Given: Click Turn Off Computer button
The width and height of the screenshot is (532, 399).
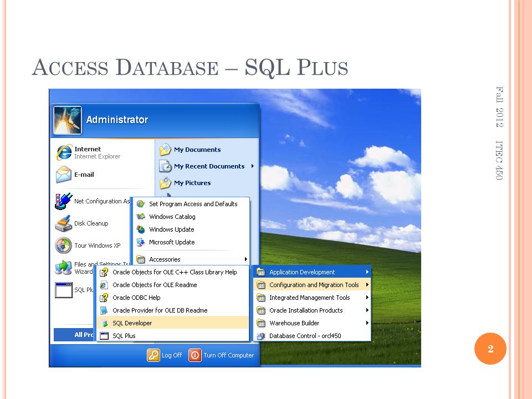Looking at the screenshot, I should 221,355.
